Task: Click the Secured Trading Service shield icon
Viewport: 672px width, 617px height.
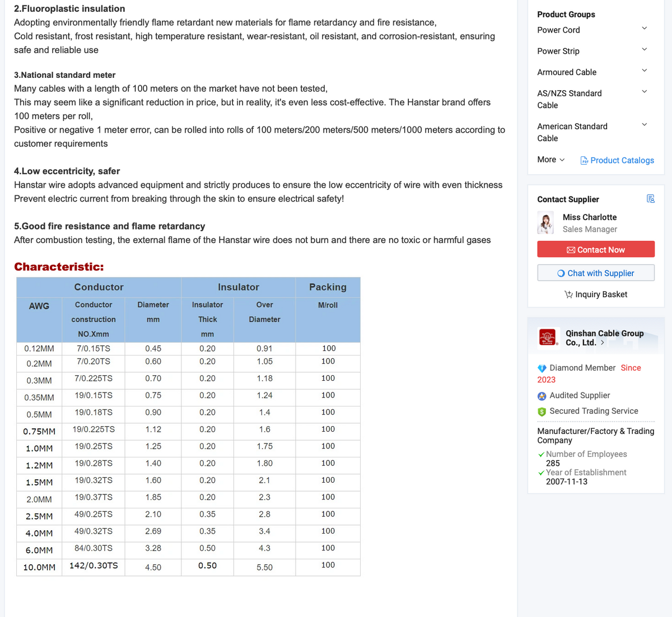Action: click(x=542, y=412)
